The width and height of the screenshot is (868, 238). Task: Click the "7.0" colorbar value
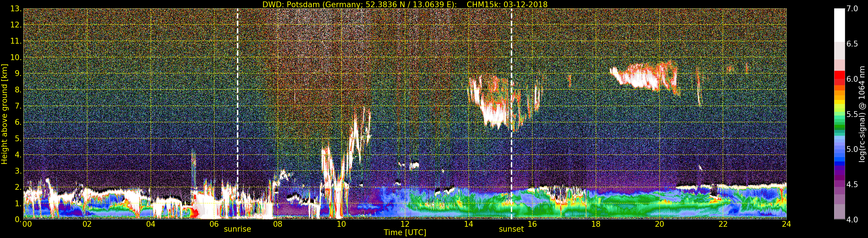pos(852,9)
